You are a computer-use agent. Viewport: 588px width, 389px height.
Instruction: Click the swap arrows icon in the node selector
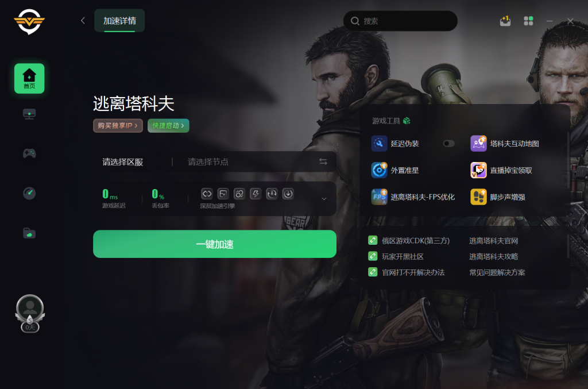click(323, 161)
